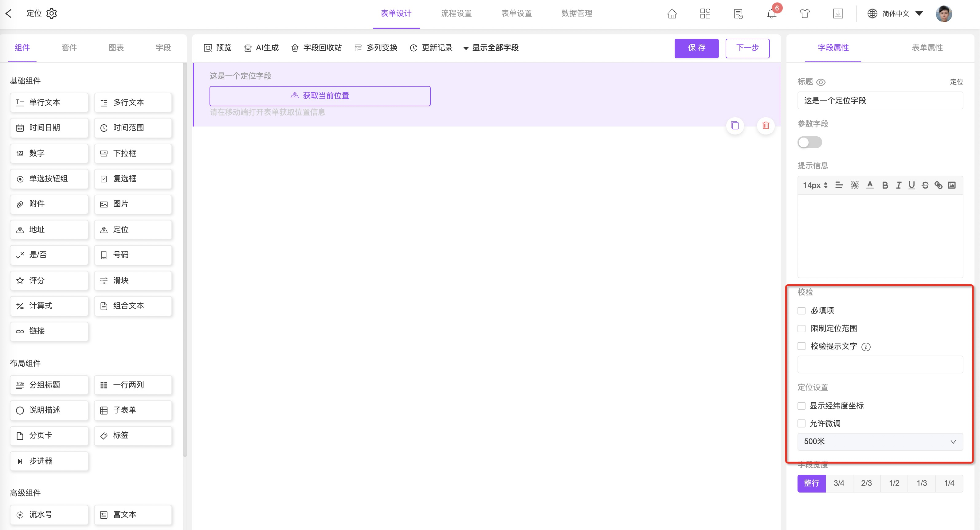The width and height of the screenshot is (980, 530).
Task: Add the 时间日期 component
Action: click(49, 128)
